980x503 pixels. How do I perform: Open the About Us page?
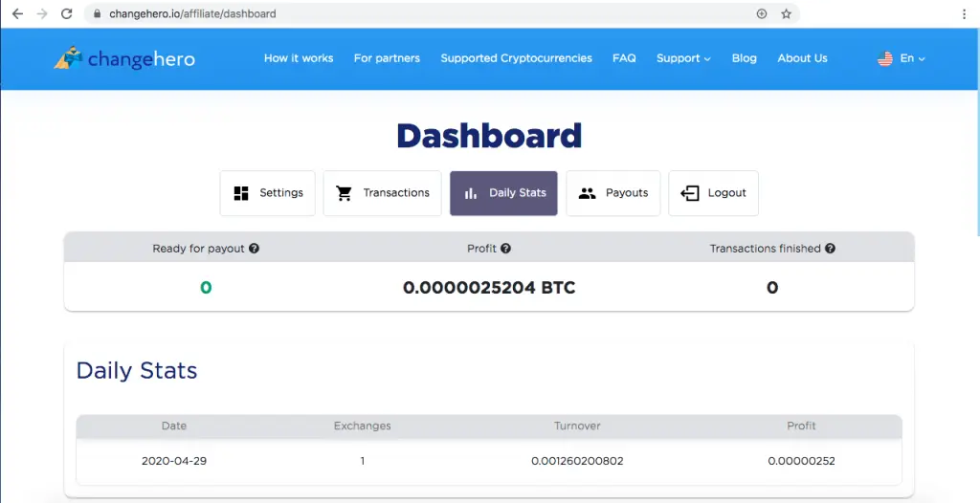803,58
